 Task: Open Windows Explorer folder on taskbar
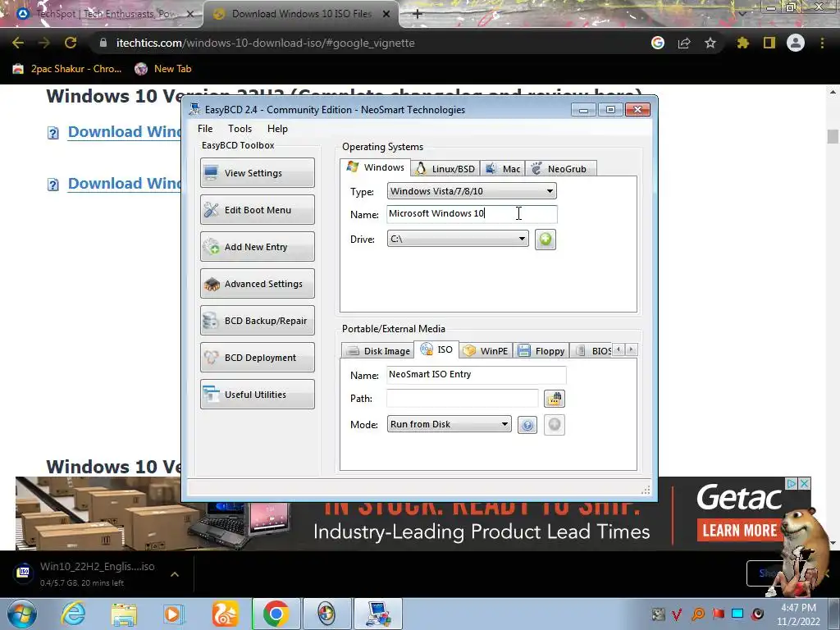(124, 614)
